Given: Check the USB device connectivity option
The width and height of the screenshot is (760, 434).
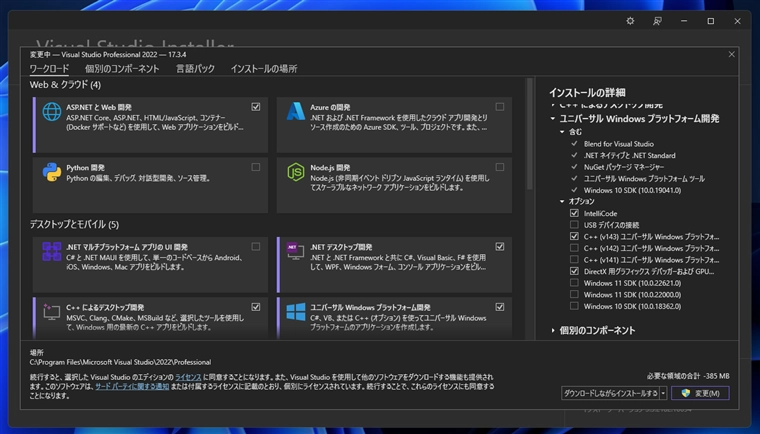Looking at the screenshot, I should 574,225.
